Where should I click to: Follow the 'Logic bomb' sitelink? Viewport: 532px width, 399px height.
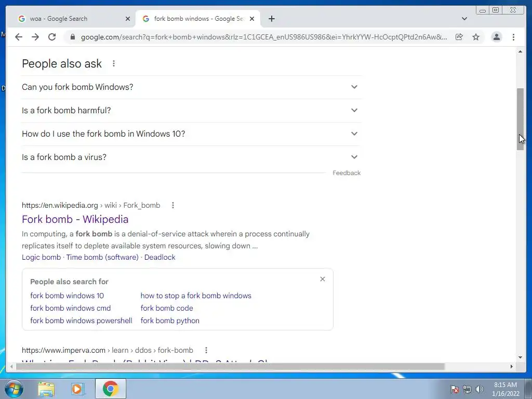(x=41, y=257)
